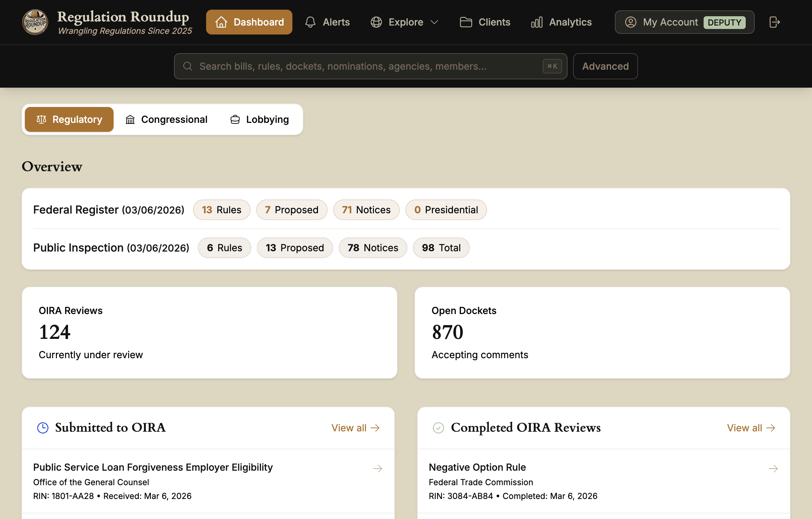Viewport: 812px width, 519px height.
Task: Expand the Explore dropdown
Action: 404,22
